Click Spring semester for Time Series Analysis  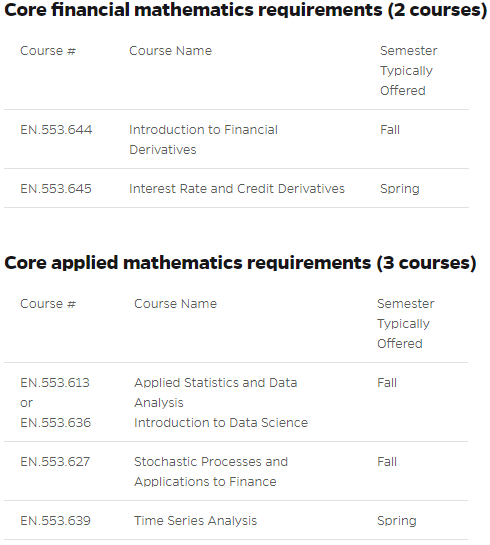point(397,521)
